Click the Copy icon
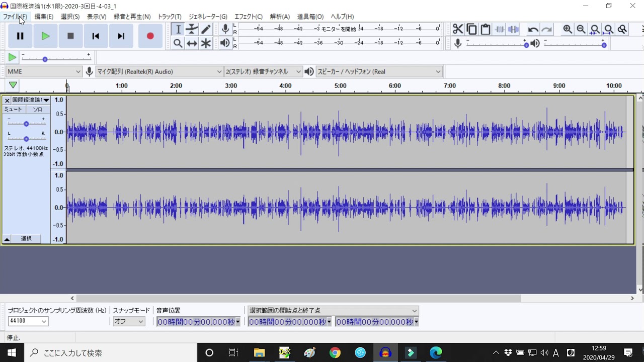 pyautogui.click(x=471, y=29)
